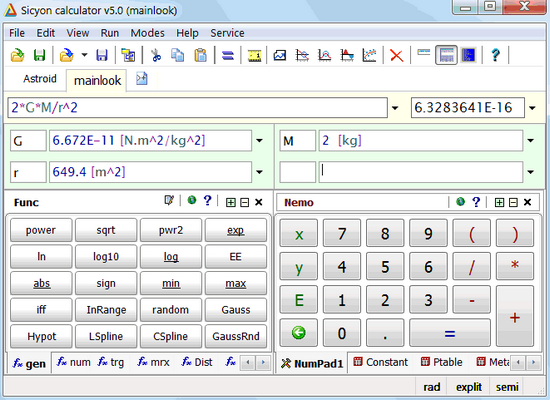Click the minus box in Func panel
This screenshot has width=550, height=400.
(x=244, y=202)
